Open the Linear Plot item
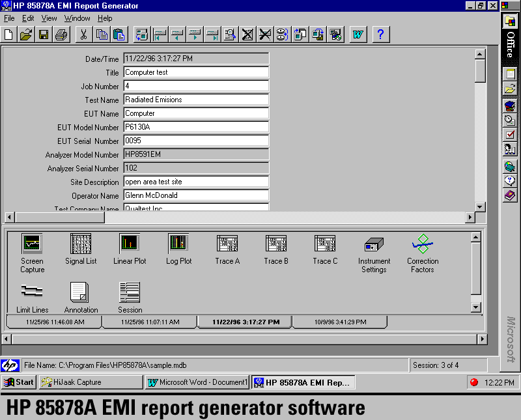The width and height of the screenshot is (521, 420). [130, 249]
